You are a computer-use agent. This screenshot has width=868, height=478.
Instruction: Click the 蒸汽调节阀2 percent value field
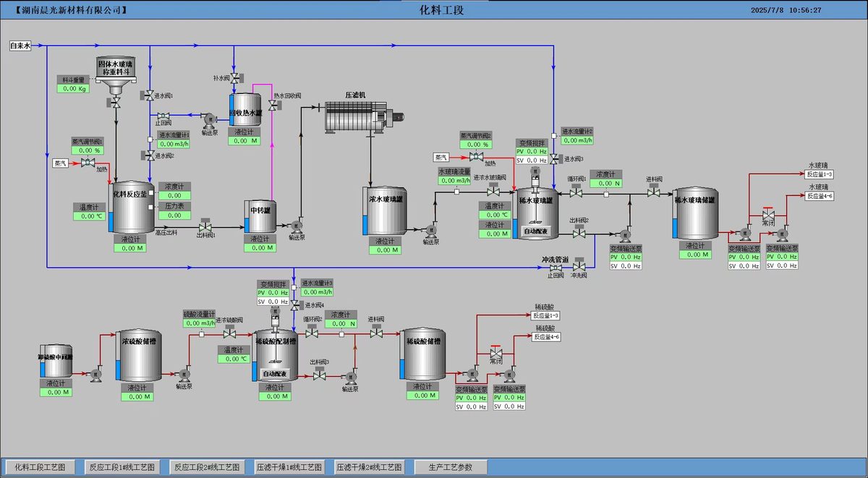coord(477,144)
